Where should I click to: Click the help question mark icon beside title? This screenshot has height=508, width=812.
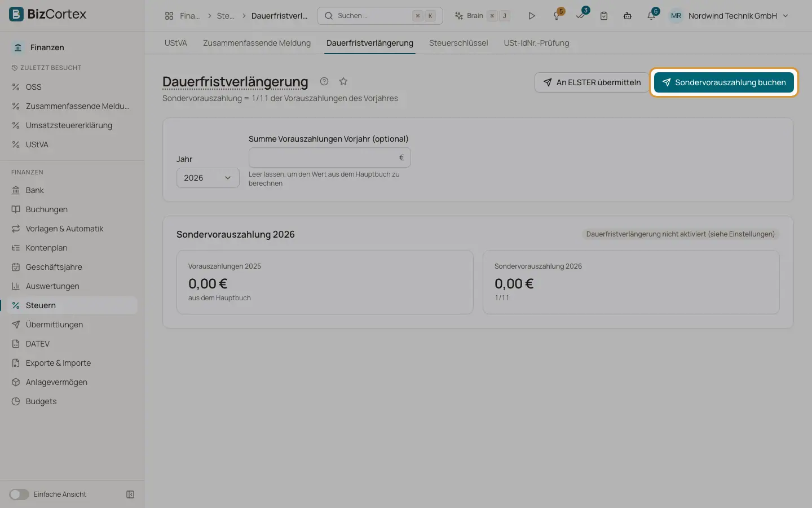click(x=324, y=81)
